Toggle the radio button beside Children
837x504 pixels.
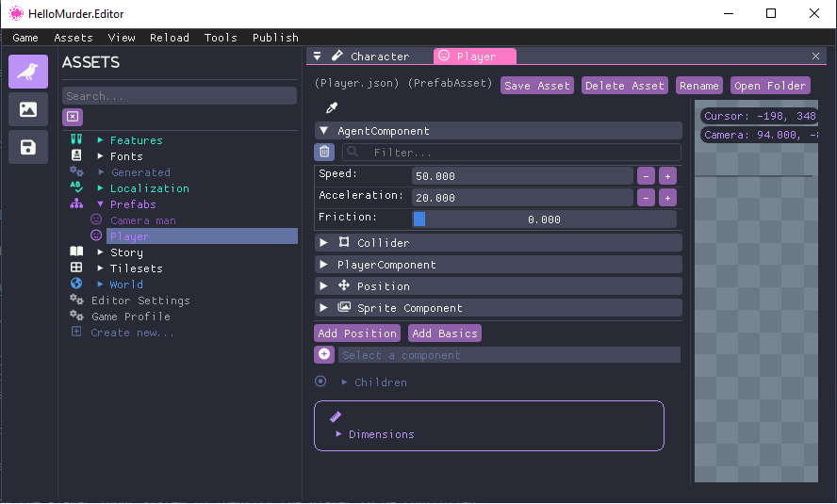pos(320,382)
